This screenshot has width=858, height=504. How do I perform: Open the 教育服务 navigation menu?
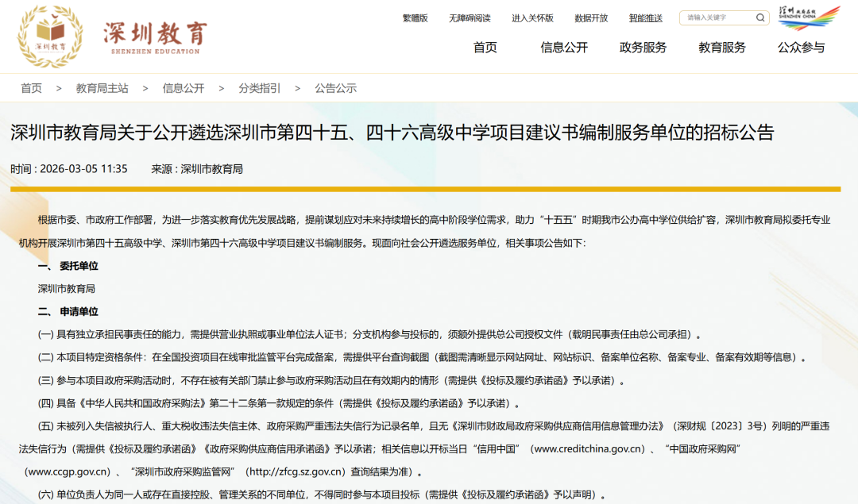pyautogui.click(x=722, y=48)
